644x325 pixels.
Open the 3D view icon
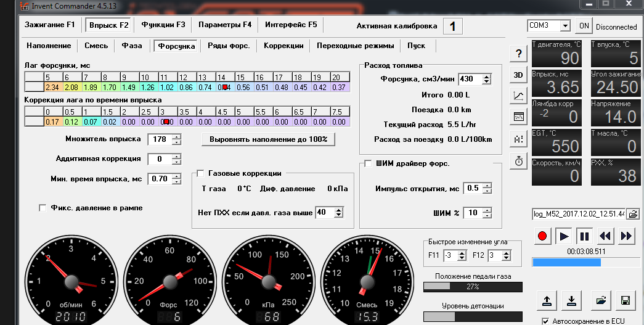click(x=519, y=75)
